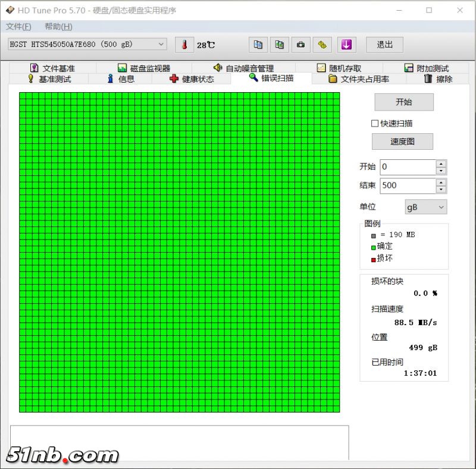Click the copy info to clipboard icon

click(258, 45)
